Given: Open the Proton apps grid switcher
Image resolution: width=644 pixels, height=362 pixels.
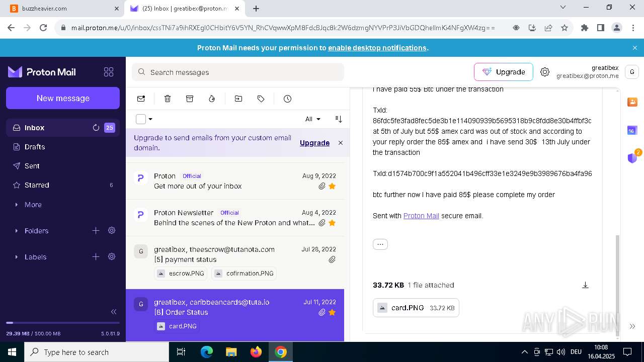Looking at the screenshot, I should [x=109, y=72].
